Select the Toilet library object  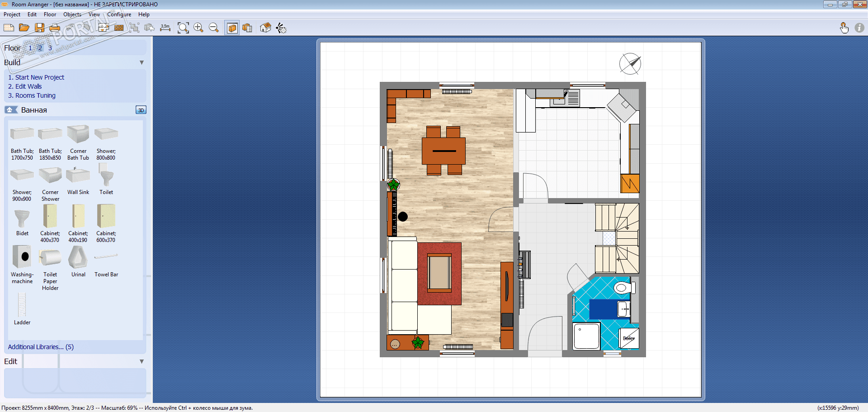106,179
